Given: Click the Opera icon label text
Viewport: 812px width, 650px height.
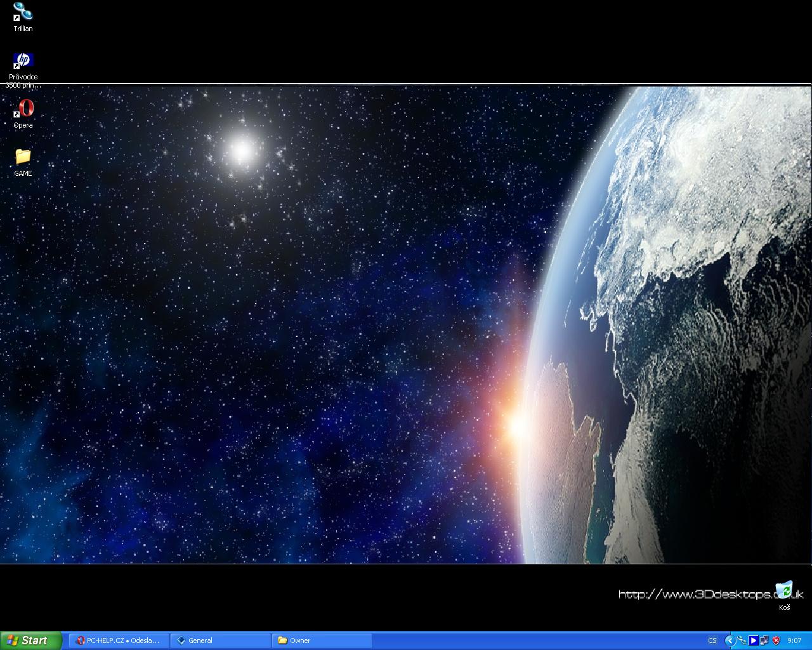Looking at the screenshot, I should pyautogui.click(x=23, y=125).
